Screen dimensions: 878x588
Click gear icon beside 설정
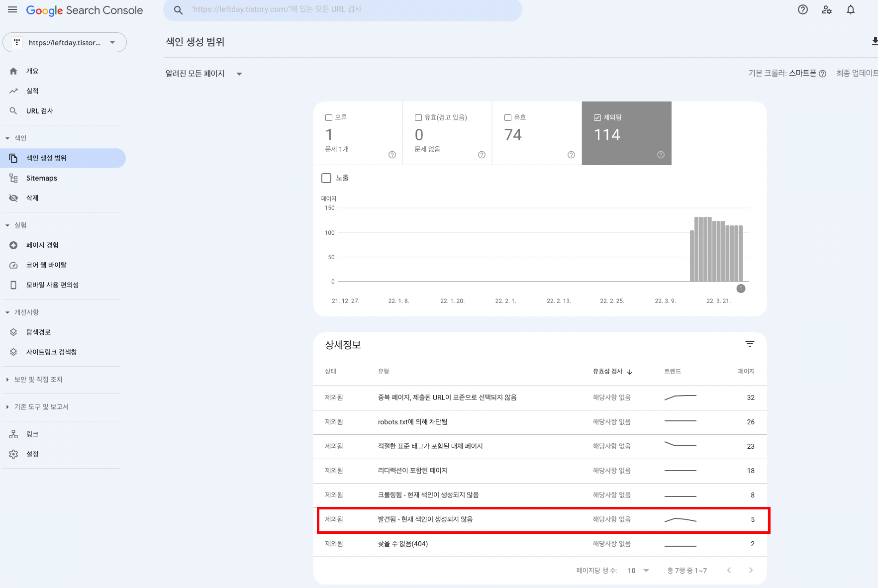[x=13, y=454]
